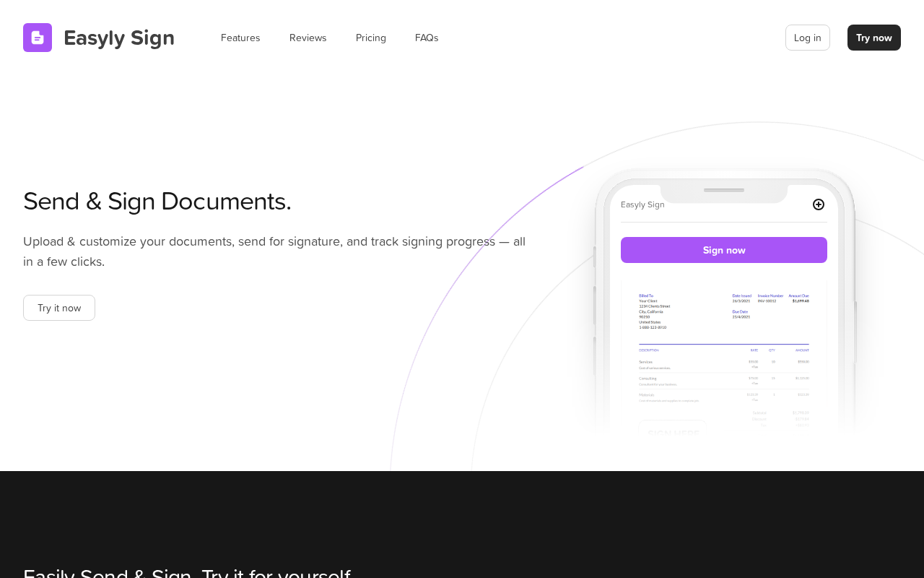The image size is (924, 578).
Task: Click the faded Sign Here field on invoice
Action: pyautogui.click(x=672, y=429)
